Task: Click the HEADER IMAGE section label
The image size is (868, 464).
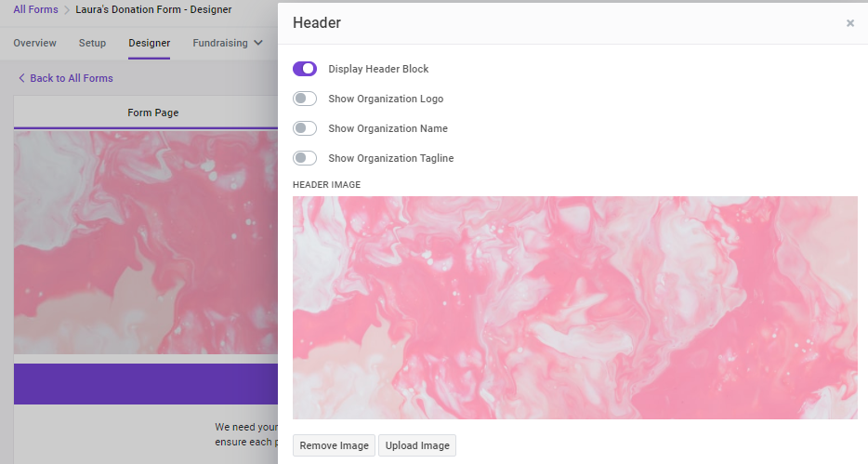Action: click(326, 184)
